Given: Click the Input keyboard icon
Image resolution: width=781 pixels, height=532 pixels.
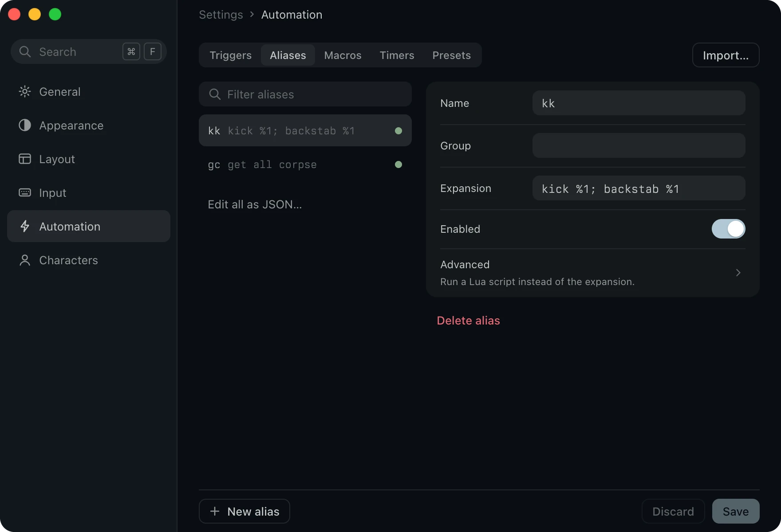Looking at the screenshot, I should [25, 193].
